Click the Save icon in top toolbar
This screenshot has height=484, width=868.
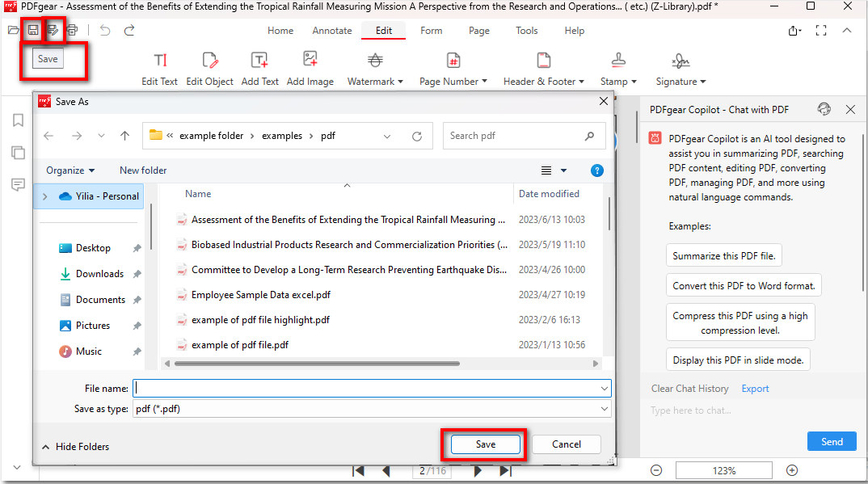point(33,31)
